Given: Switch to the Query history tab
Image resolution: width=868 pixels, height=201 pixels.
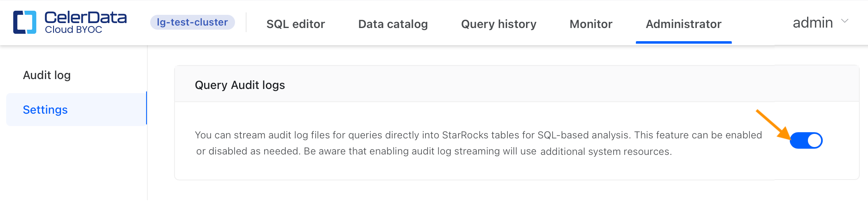Looking at the screenshot, I should 498,24.
